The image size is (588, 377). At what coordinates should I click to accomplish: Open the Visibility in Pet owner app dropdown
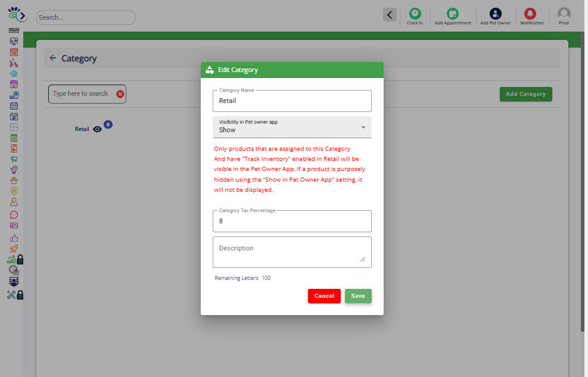click(x=292, y=127)
